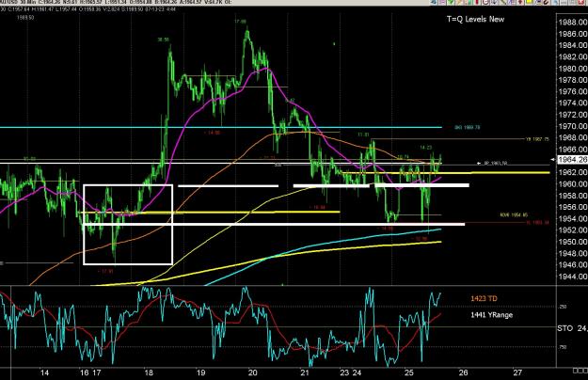
Task: Click date 20 on the time axis
Action: (x=253, y=372)
